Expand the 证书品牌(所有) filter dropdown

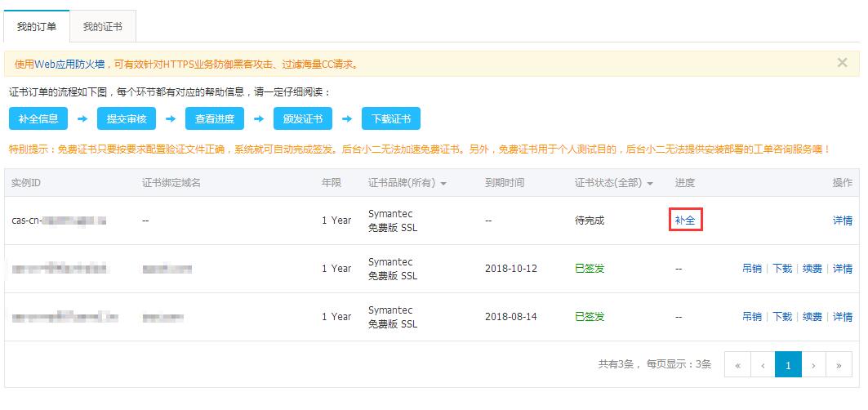pyautogui.click(x=407, y=183)
